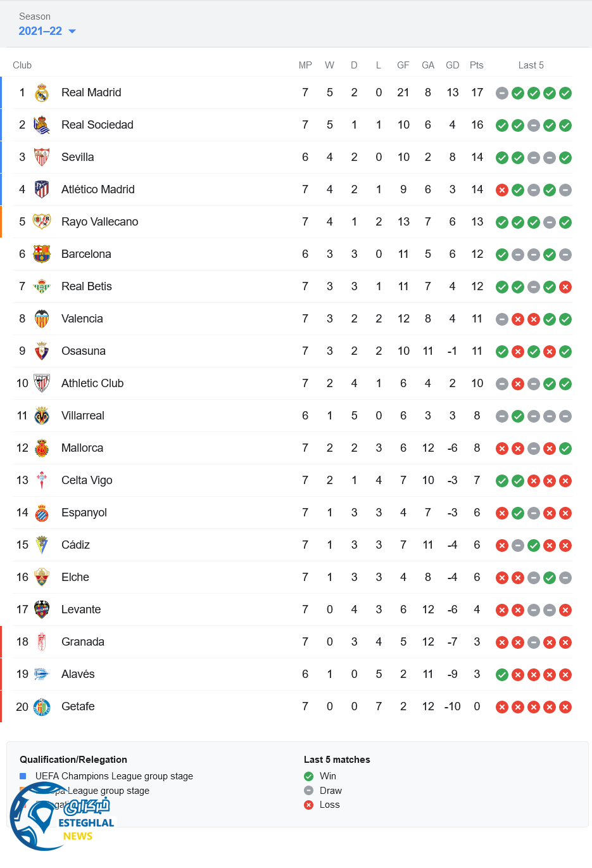
Task: Click the Club column header
Action: 22,65
